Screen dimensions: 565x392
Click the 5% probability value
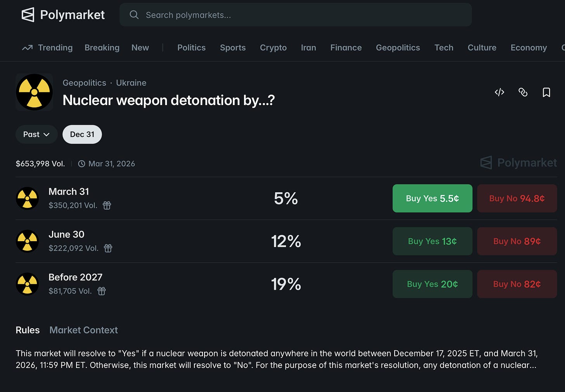pyautogui.click(x=286, y=198)
